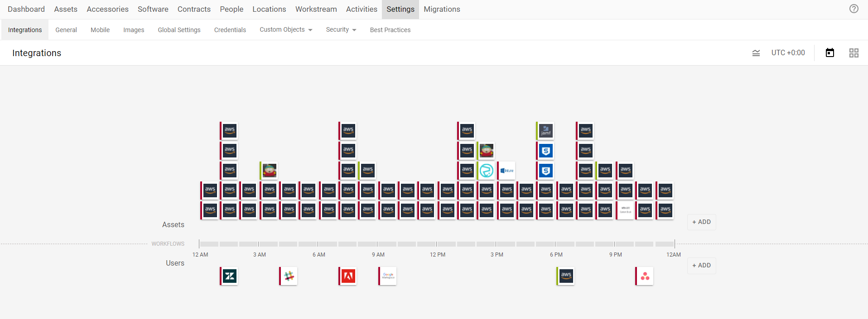Switch to grid tile view
This screenshot has height=319, width=868.
[854, 53]
